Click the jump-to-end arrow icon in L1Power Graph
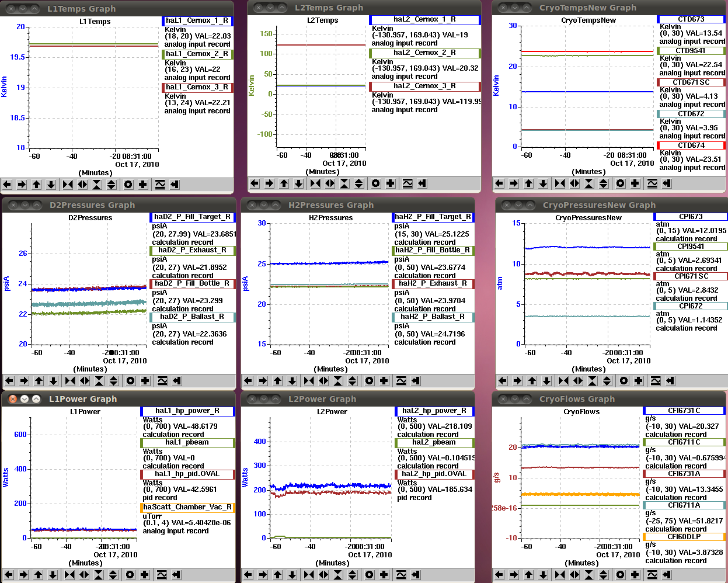The width and height of the screenshot is (728, 583). tap(176, 575)
